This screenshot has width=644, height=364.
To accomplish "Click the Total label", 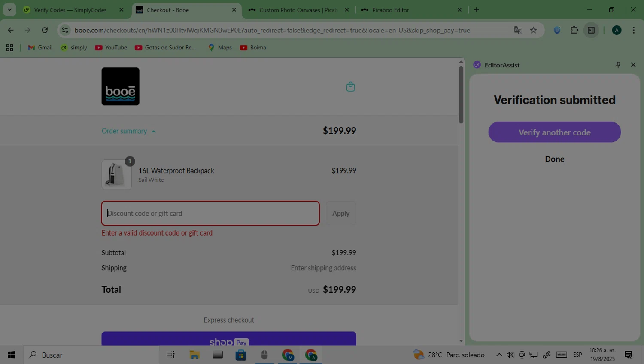I will coord(111,290).
